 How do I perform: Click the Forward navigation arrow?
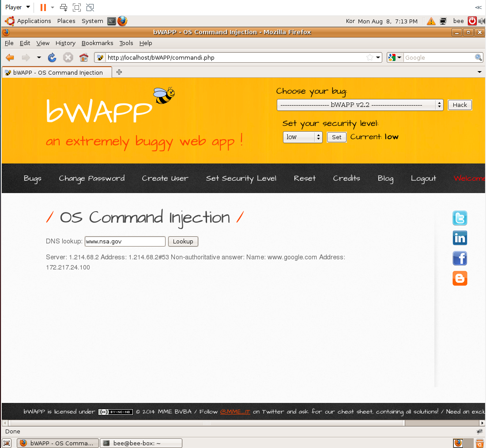click(x=26, y=57)
